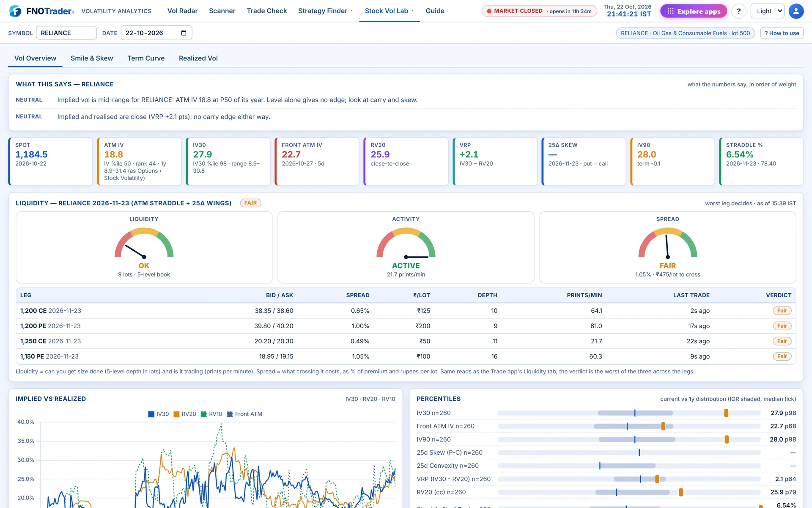Open the Guide menu item
This screenshot has height=508, width=812.
[435, 11]
